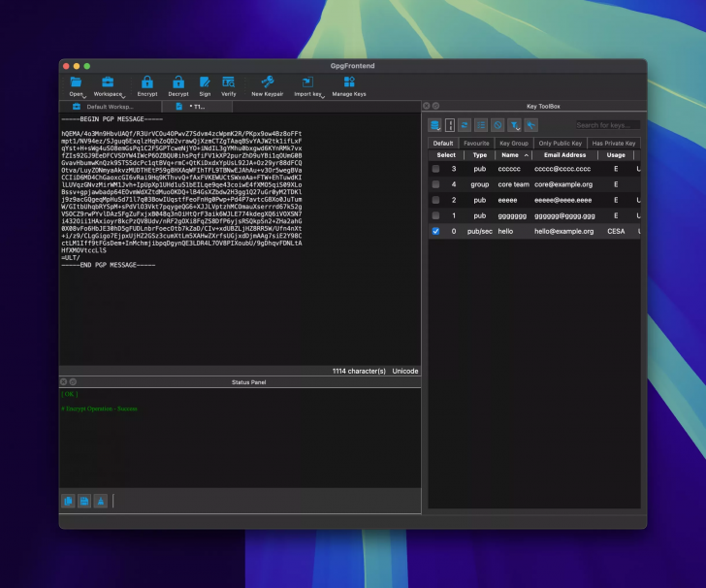
Task: Open the Favourite keys tab
Action: point(476,144)
